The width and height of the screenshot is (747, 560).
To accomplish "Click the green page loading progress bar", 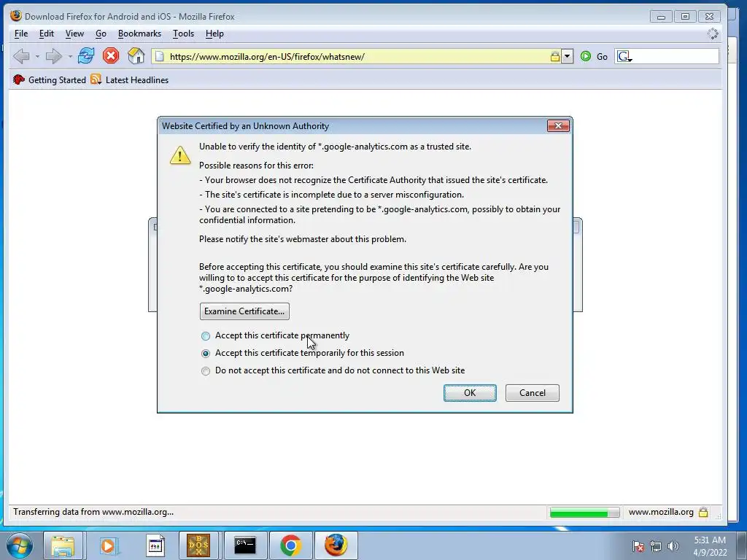I will tap(584, 513).
